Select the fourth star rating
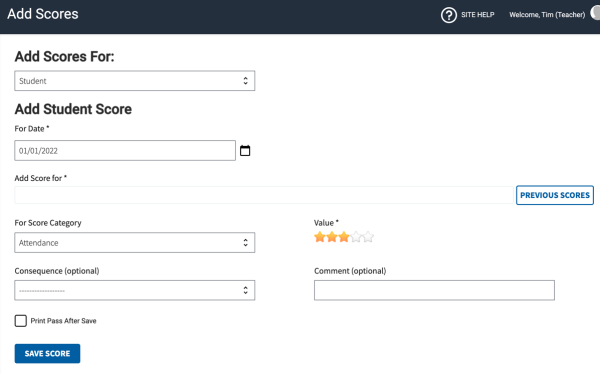This screenshot has height=374, width=600. pos(356,237)
